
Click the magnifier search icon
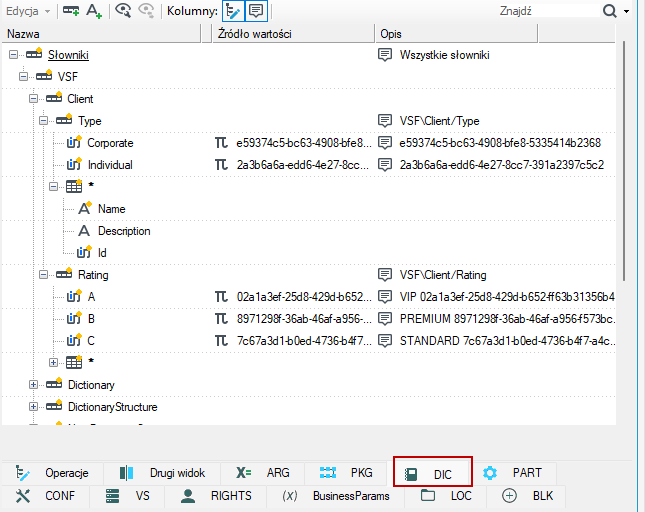610,11
